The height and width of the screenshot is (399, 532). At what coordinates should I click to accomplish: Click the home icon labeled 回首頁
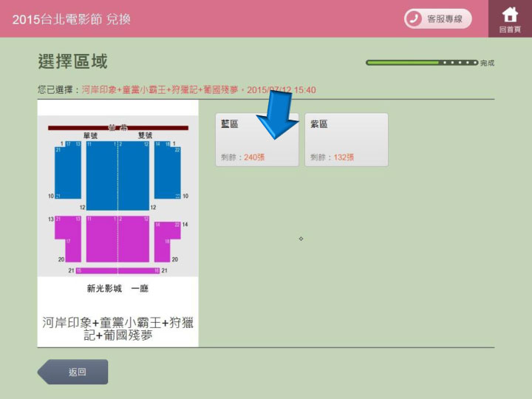510,18
